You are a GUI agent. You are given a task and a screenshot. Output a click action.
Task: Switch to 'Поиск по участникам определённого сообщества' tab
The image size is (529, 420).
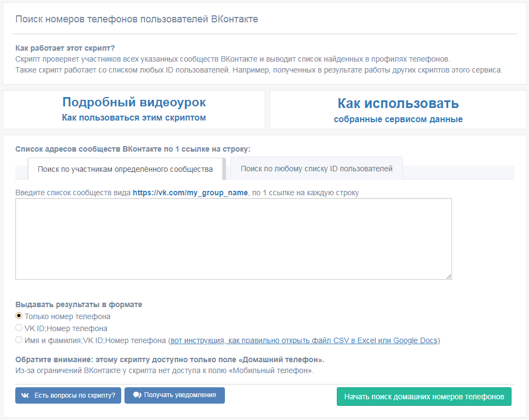pos(125,169)
